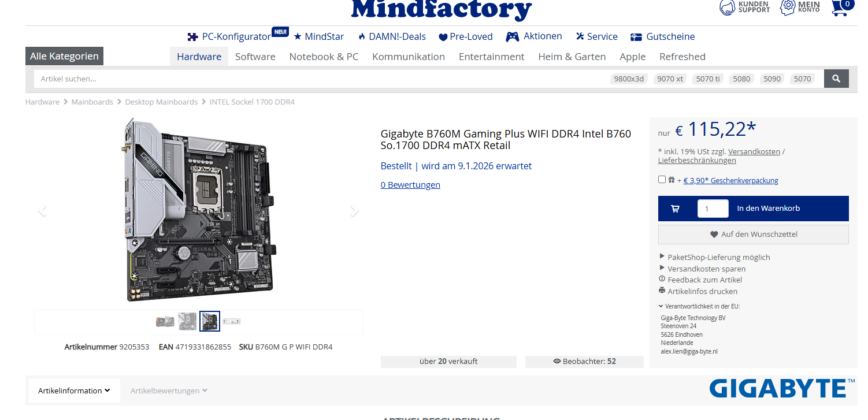868x420 pixels.
Task: Click the Beobachter: 52 watcher count
Action: (x=584, y=362)
